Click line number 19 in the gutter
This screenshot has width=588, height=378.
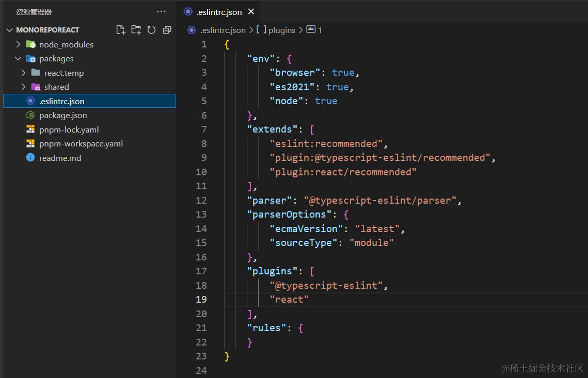point(201,299)
